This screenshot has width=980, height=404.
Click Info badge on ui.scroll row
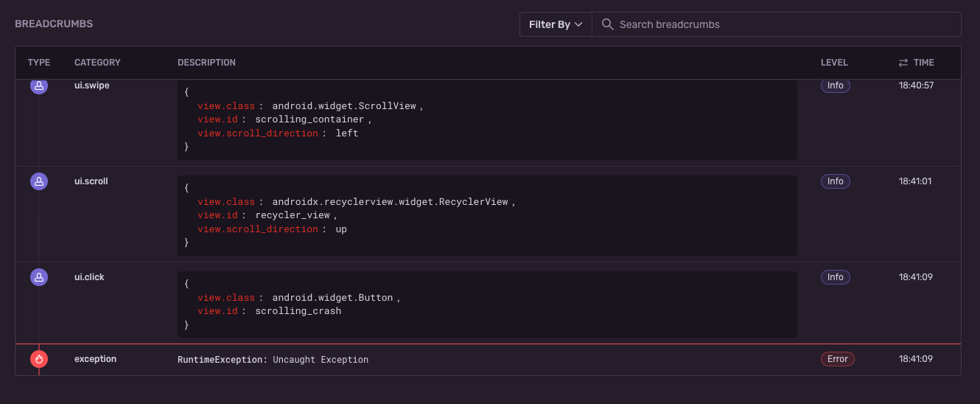835,181
